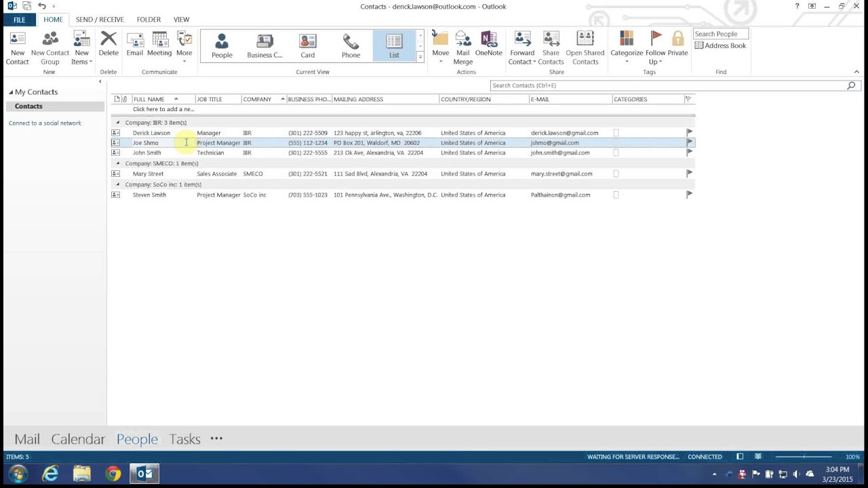The image size is (868, 488).
Task: Click in Search People box
Action: [720, 34]
